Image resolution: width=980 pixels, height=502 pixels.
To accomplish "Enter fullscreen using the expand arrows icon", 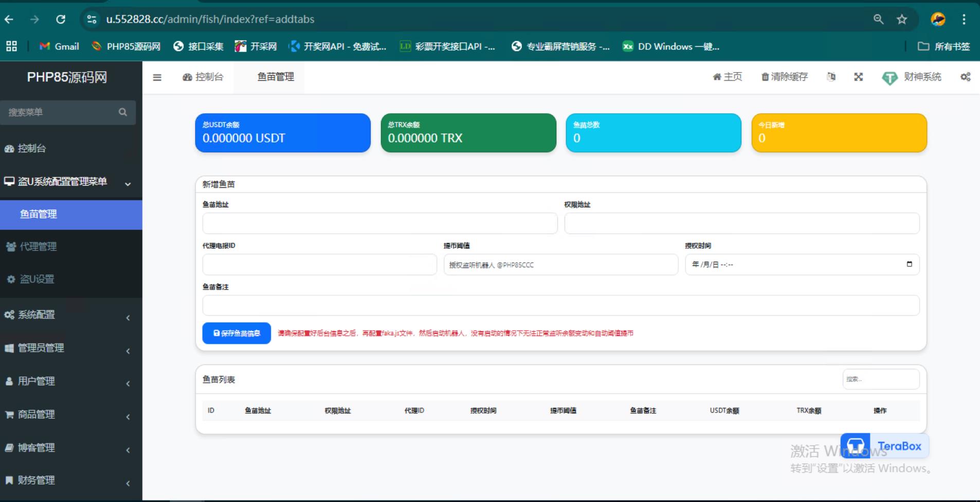I will tap(858, 77).
